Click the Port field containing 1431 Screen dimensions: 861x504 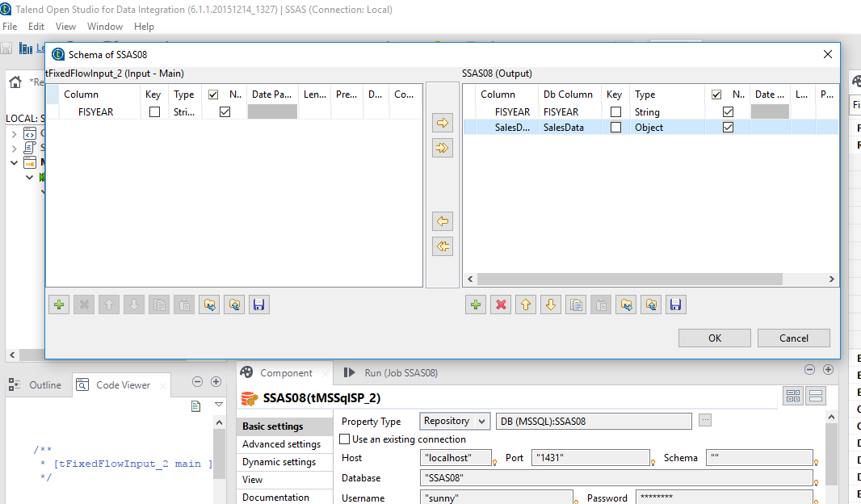pos(590,457)
